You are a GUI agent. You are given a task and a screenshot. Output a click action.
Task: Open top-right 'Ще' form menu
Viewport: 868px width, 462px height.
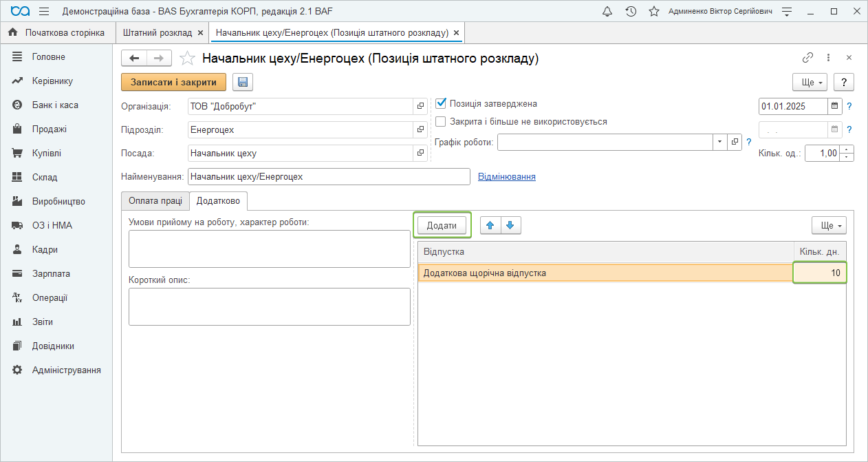(812, 82)
